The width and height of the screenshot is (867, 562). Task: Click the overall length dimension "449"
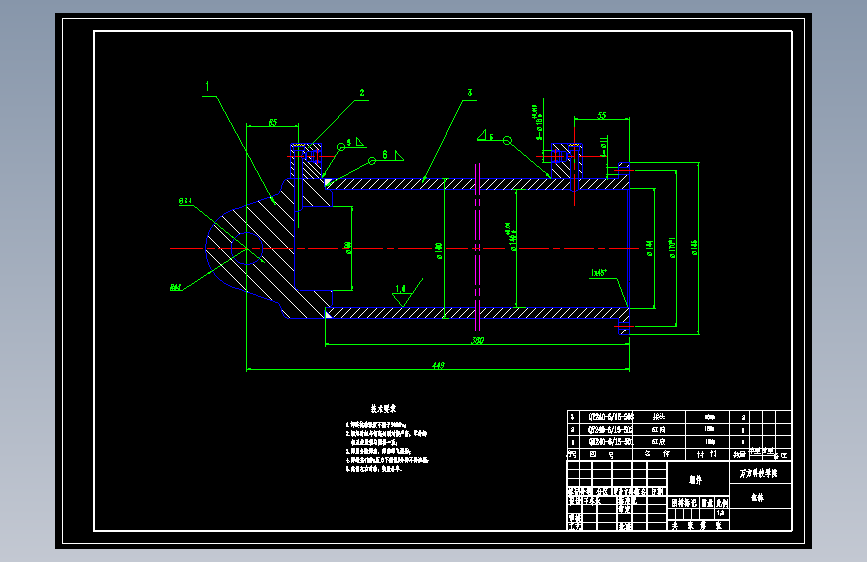(438, 366)
